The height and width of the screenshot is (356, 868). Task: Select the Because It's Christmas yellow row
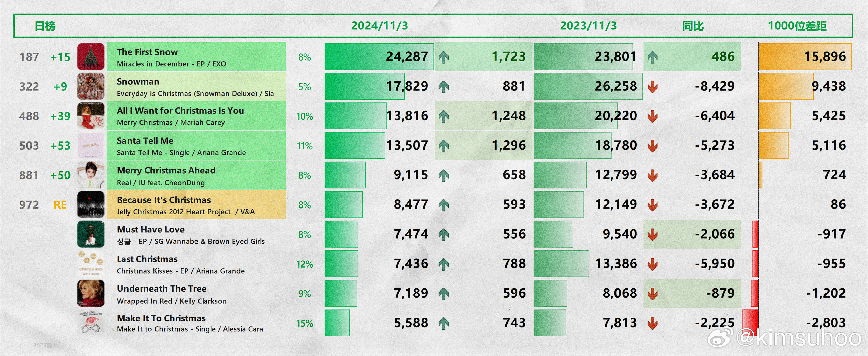click(x=196, y=205)
